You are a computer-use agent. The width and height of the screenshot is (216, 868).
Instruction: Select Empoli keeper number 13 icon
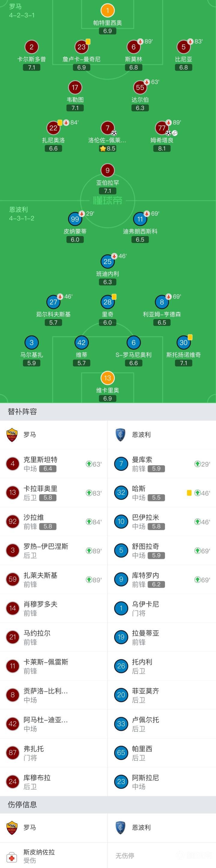coord(107,378)
